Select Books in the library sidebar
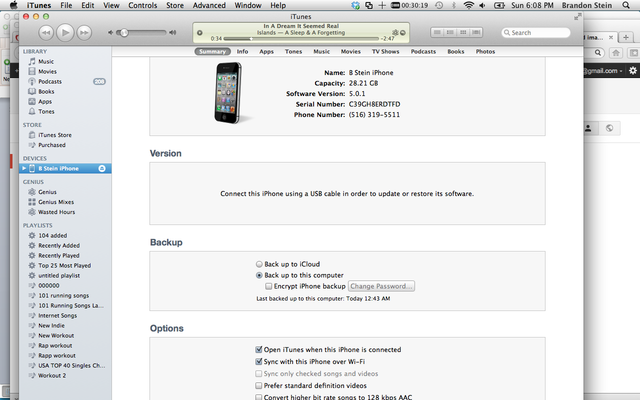This screenshot has width=640, height=400. (46, 91)
